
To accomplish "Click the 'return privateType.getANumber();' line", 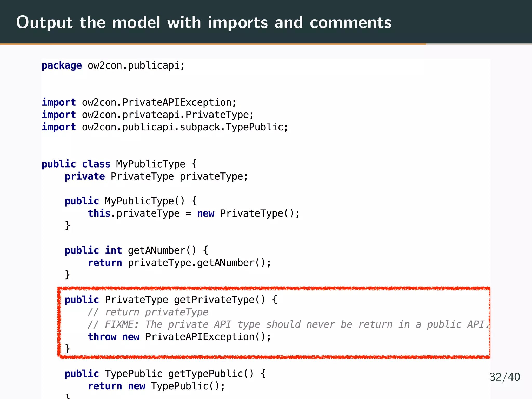I will click(179, 263).
